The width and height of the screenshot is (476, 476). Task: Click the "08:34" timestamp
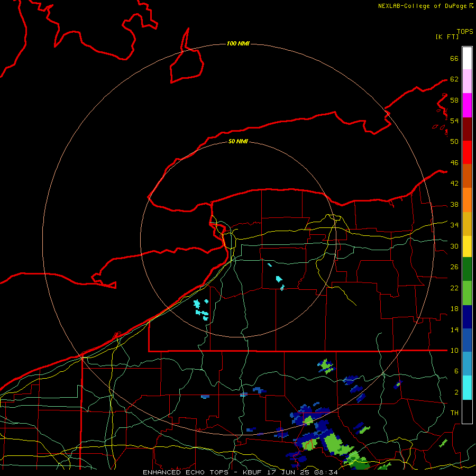click(326, 472)
